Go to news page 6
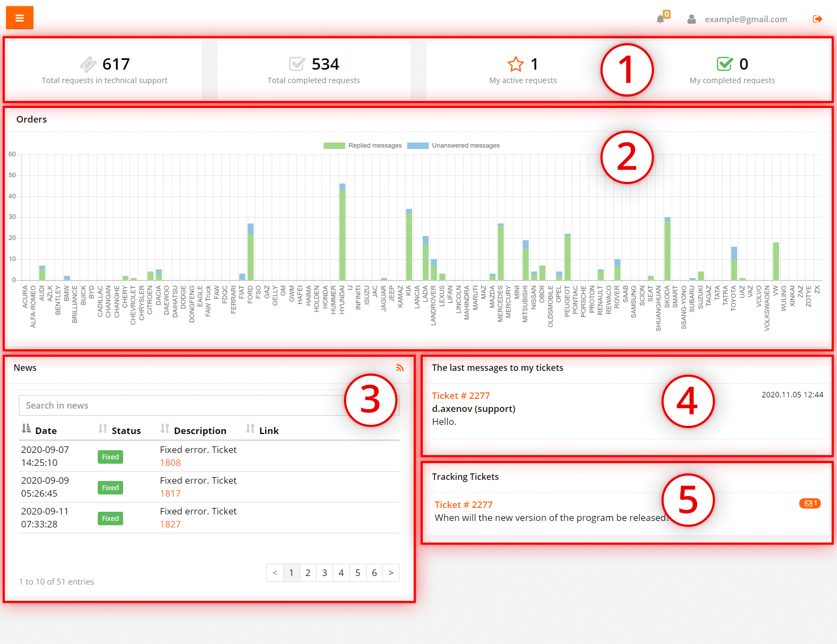This screenshot has height=644, width=837. coord(374,573)
